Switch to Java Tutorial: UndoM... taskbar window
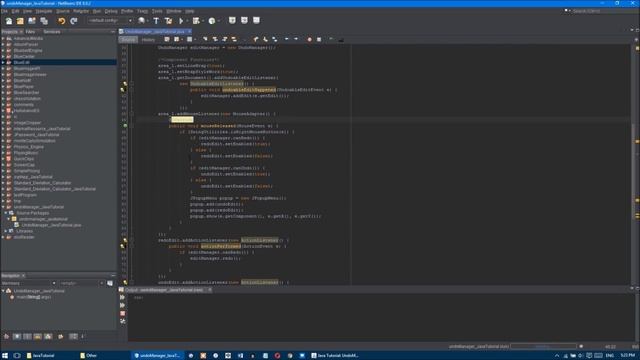This screenshot has width=640, height=360. 335,356
